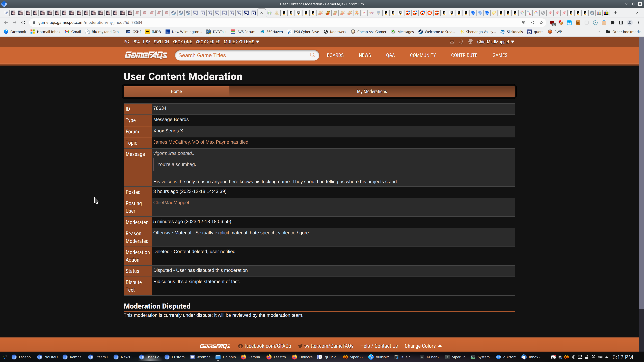Viewport: 644px width, 362px height.
Task: Bookmark this page with the star icon
Action: click(541, 22)
